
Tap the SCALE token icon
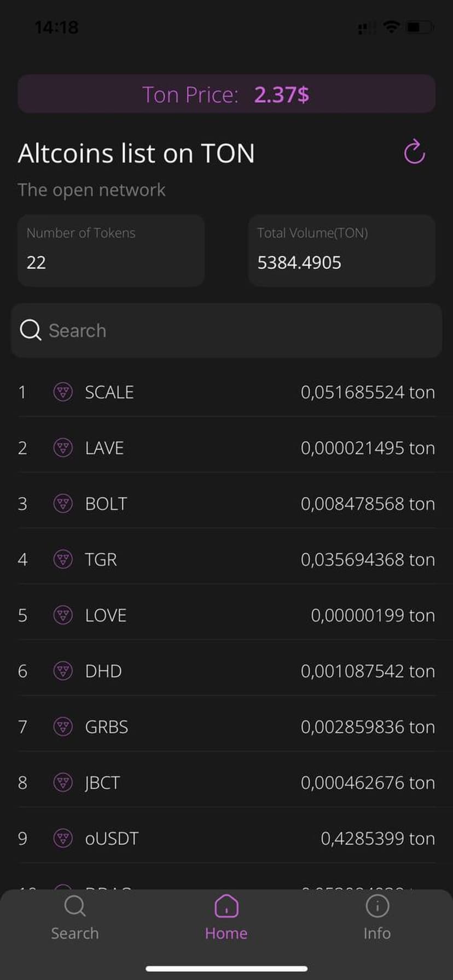point(63,392)
